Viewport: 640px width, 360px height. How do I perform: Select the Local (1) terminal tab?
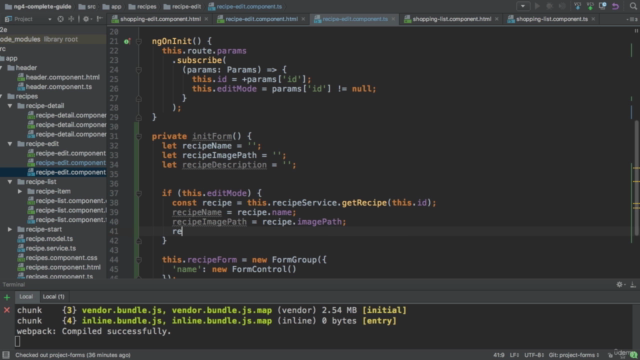tap(53, 297)
